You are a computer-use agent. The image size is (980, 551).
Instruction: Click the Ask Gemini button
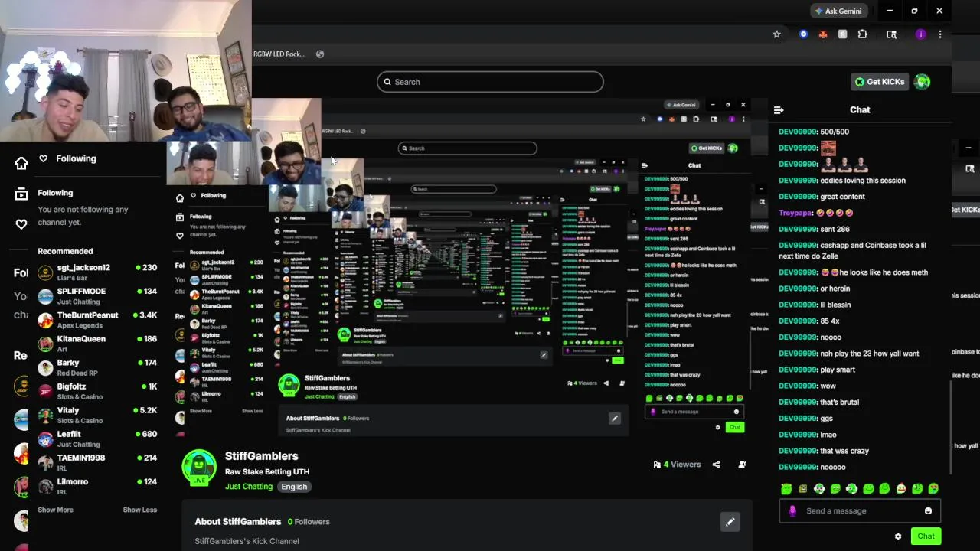838,11
